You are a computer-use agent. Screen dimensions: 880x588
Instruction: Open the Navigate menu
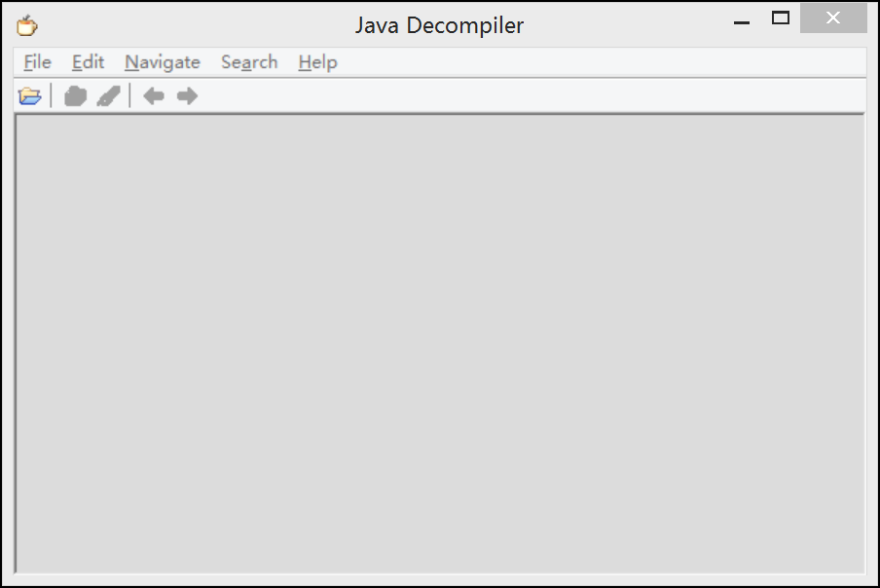[x=163, y=62]
